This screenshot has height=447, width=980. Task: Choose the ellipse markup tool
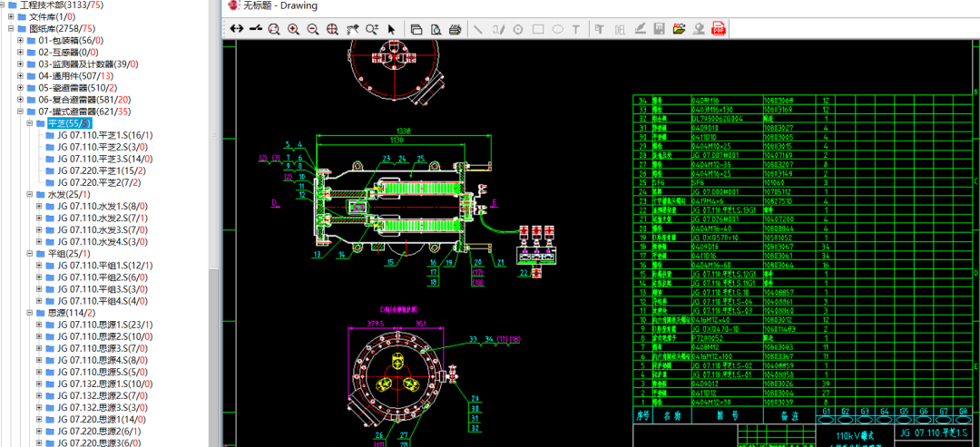click(557, 29)
